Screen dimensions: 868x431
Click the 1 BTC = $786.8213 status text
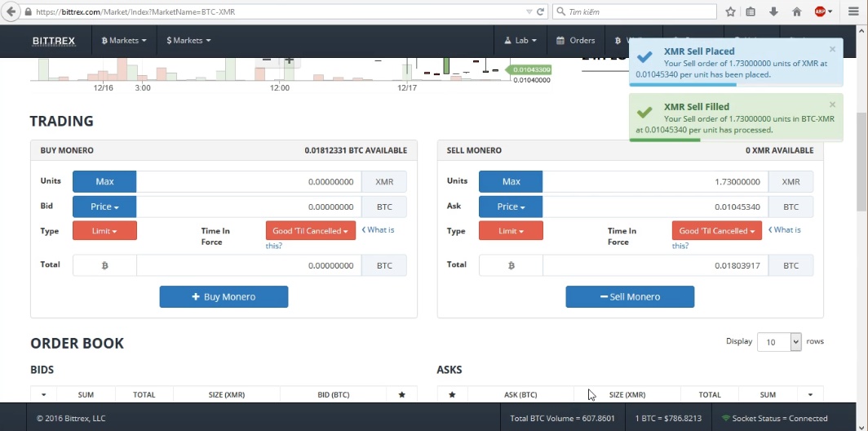[668, 418]
